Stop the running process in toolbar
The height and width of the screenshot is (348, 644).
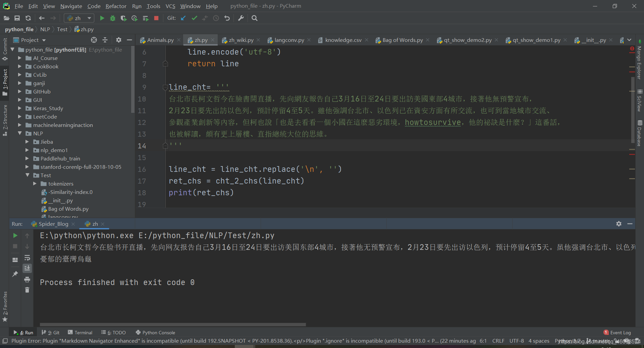click(x=156, y=18)
